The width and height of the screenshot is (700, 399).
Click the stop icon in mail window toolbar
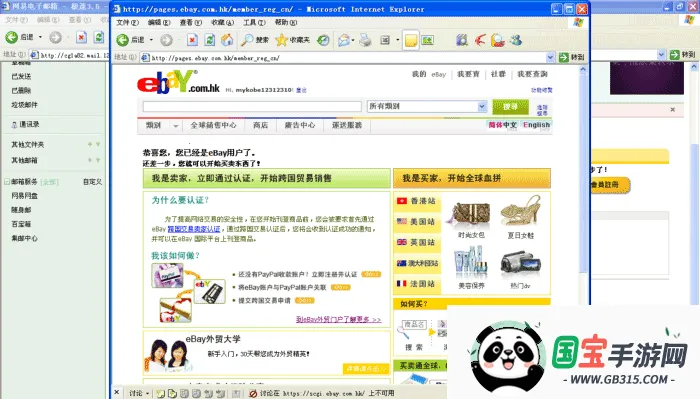click(81, 37)
